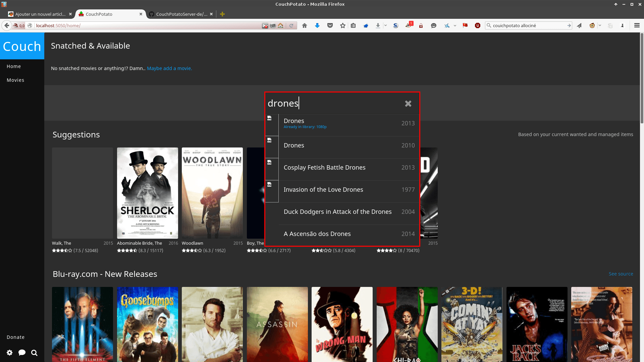Expand the Greasemonkey dropdown arrow

[600, 25]
